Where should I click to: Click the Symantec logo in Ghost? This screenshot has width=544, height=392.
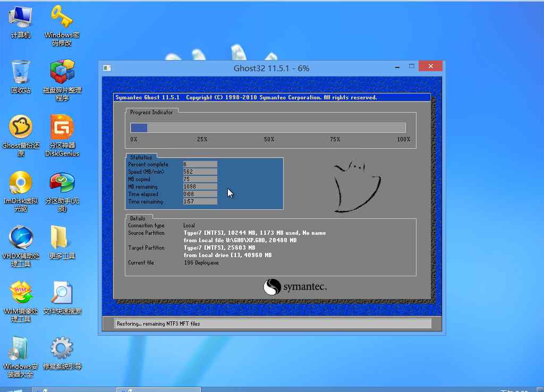point(295,287)
